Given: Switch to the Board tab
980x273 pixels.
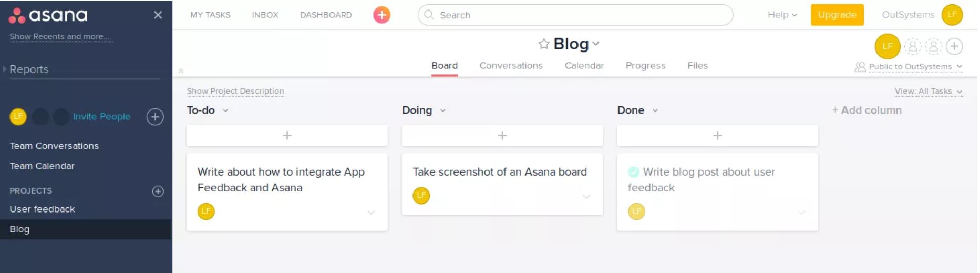Looking at the screenshot, I should coord(445,66).
